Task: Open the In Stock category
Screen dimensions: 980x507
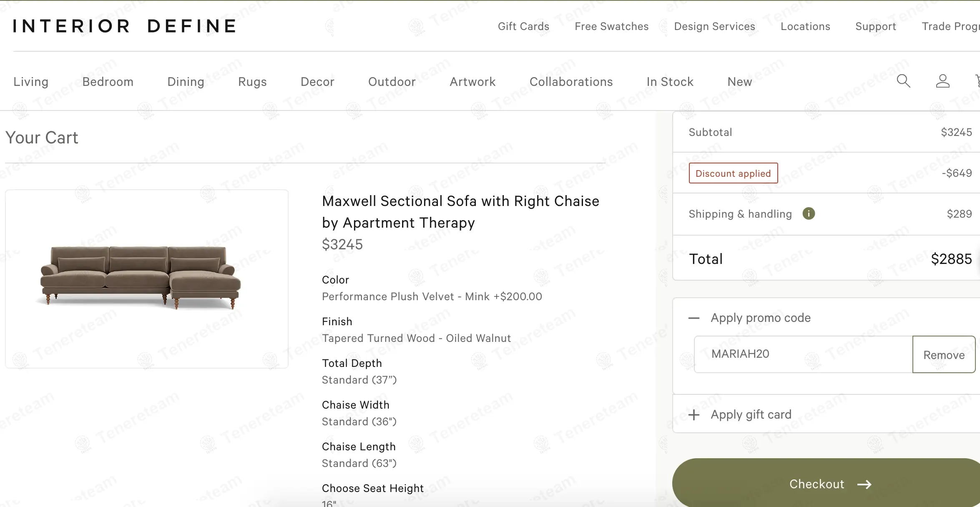Action: [x=670, y=82]
